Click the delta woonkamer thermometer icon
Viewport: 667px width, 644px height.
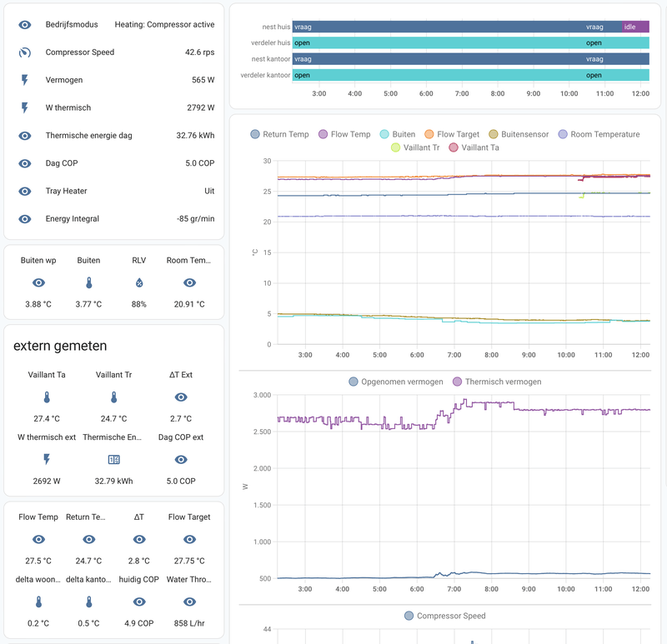point(38,602)
